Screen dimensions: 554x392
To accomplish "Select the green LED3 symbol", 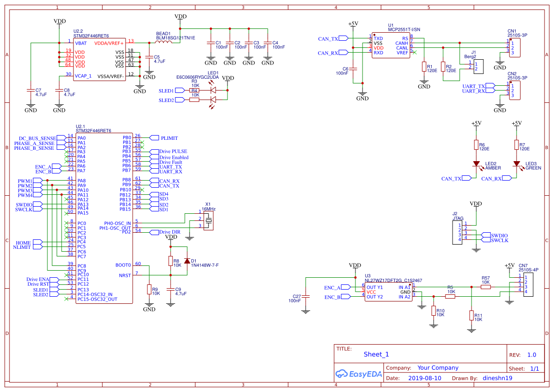I will 517,164.
